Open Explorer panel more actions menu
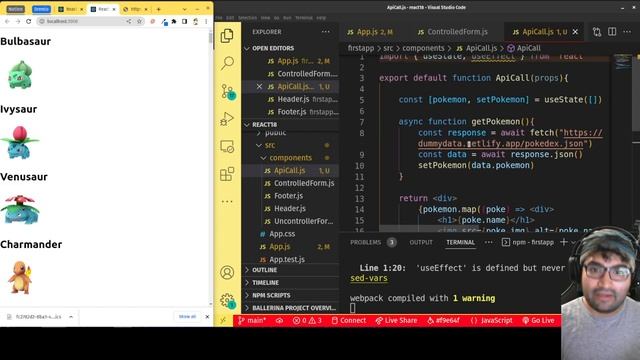Screen dimensions: 640x360 click(x=325, y=32)
